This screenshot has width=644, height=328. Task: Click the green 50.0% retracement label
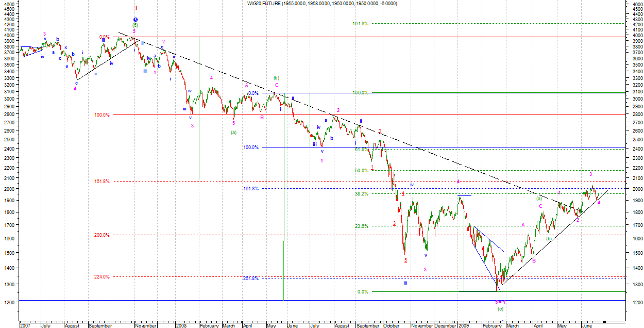[362, 171]
